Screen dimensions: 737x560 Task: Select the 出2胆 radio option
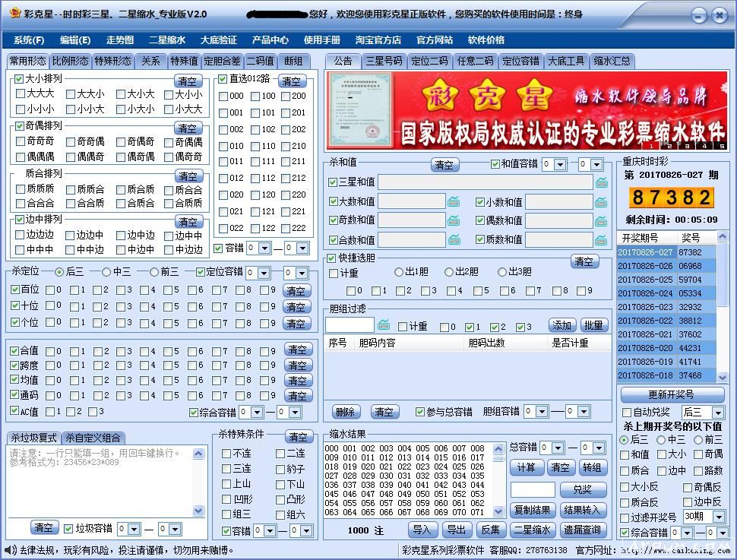[x=449, y=272]
